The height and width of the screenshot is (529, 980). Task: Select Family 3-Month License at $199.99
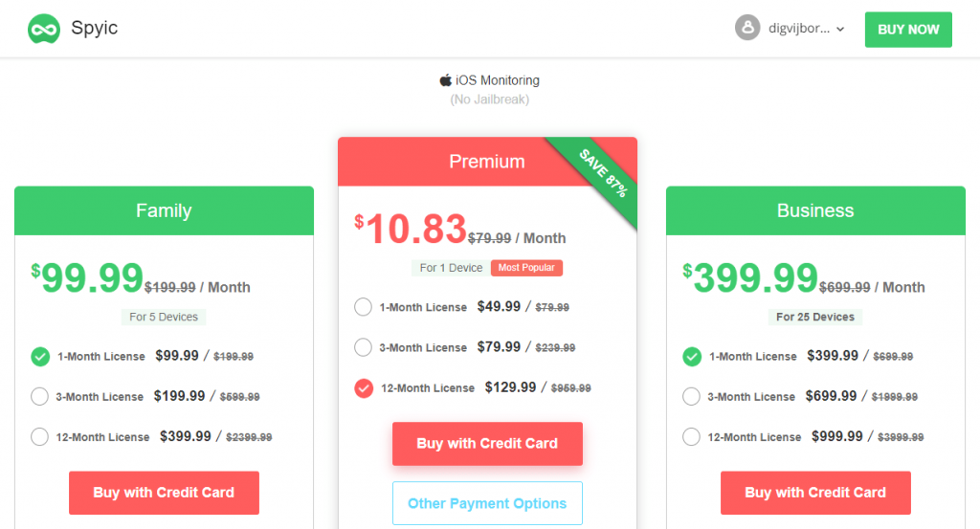click(39, 397)
